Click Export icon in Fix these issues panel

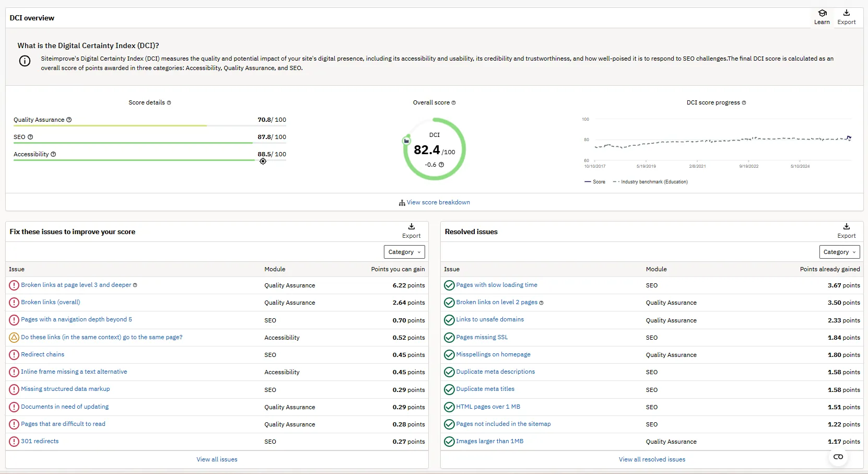point(411,227)
